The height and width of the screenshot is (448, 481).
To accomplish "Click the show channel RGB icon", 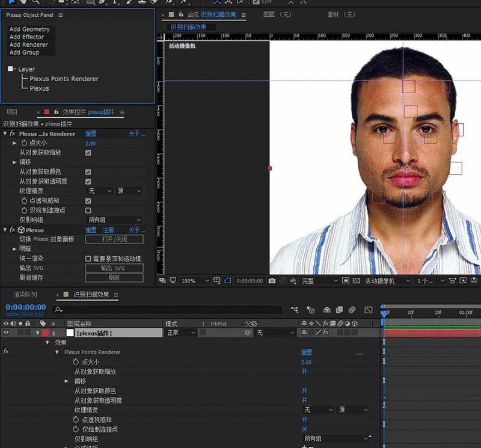I will [x=293, y=281].
